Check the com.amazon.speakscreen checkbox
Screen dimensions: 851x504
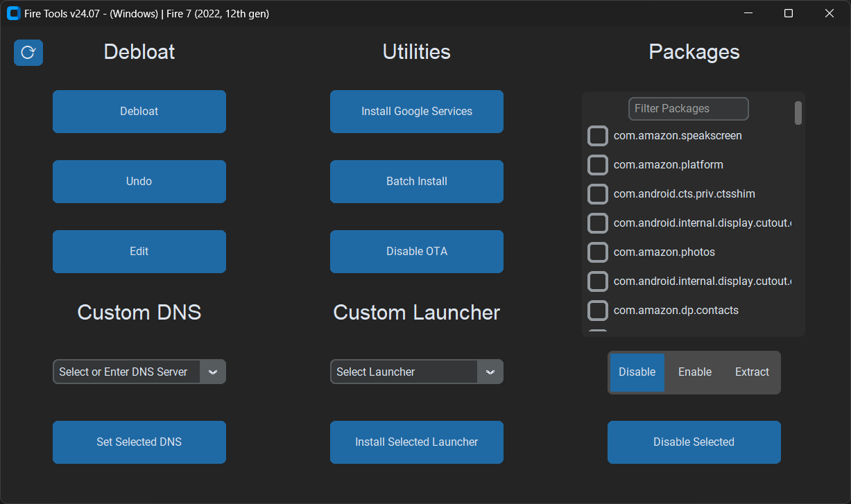[x=598, y=136]
